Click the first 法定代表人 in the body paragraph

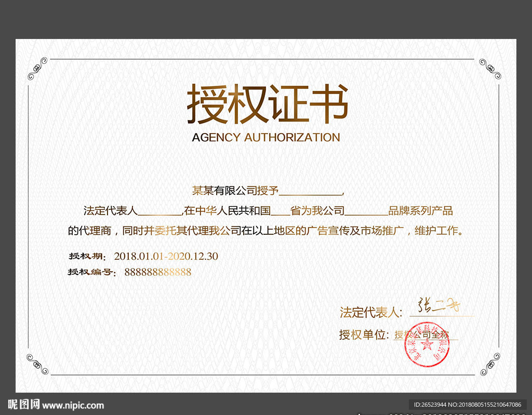pos(111,211)
